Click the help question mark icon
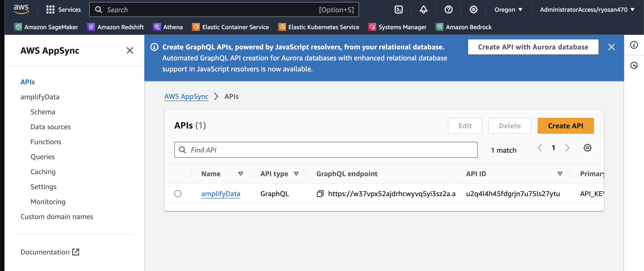 [448, 9]
